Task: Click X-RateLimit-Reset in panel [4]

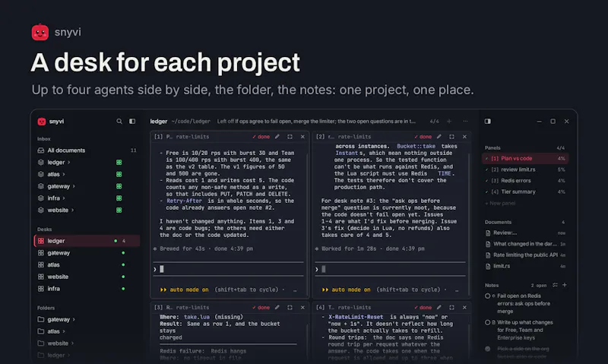Action: 356,317
